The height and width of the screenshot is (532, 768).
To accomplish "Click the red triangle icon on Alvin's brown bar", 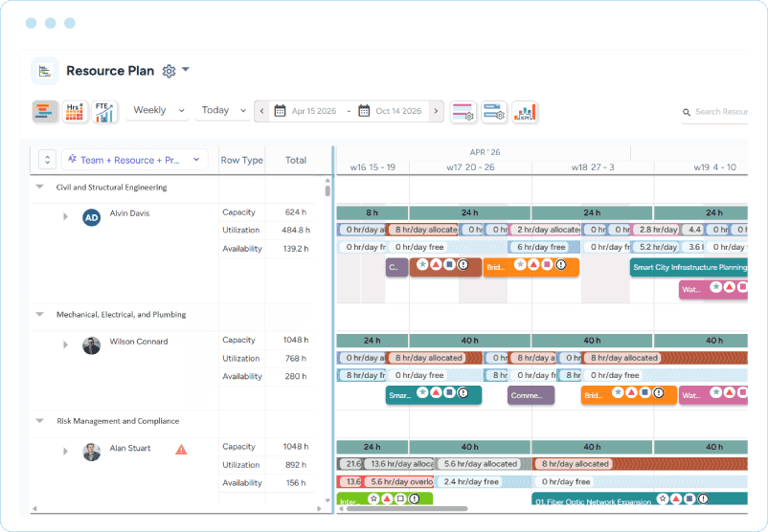I will [436, 264].
